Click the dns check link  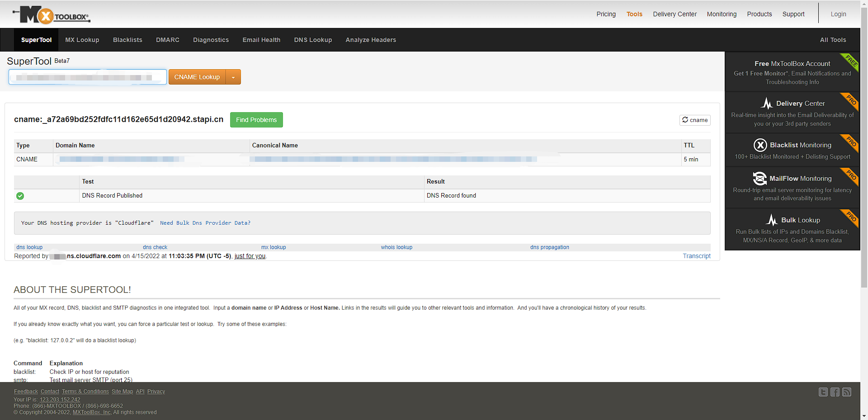point(155,247)
